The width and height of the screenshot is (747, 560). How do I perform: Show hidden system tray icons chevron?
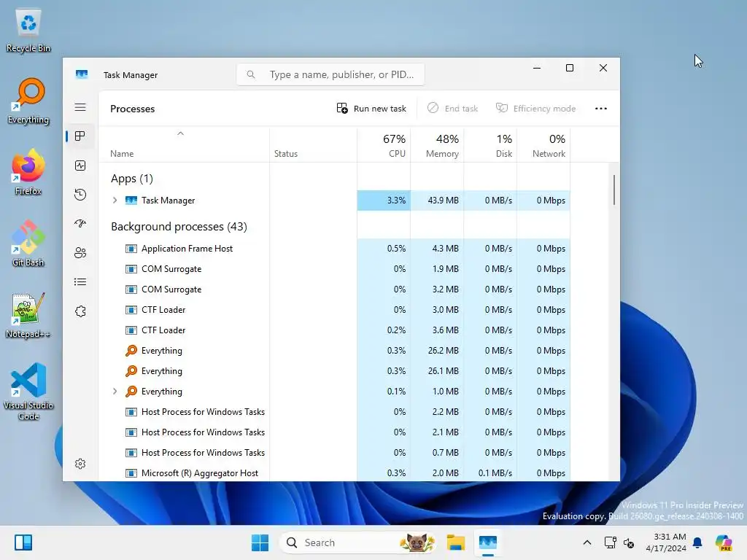[587, 542]
